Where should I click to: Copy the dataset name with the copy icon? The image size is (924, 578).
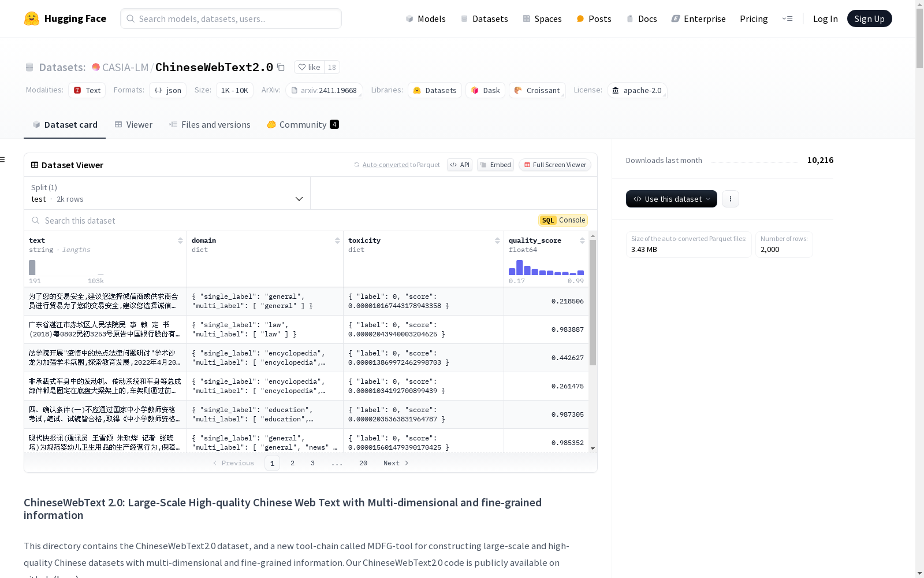(281, 67)
